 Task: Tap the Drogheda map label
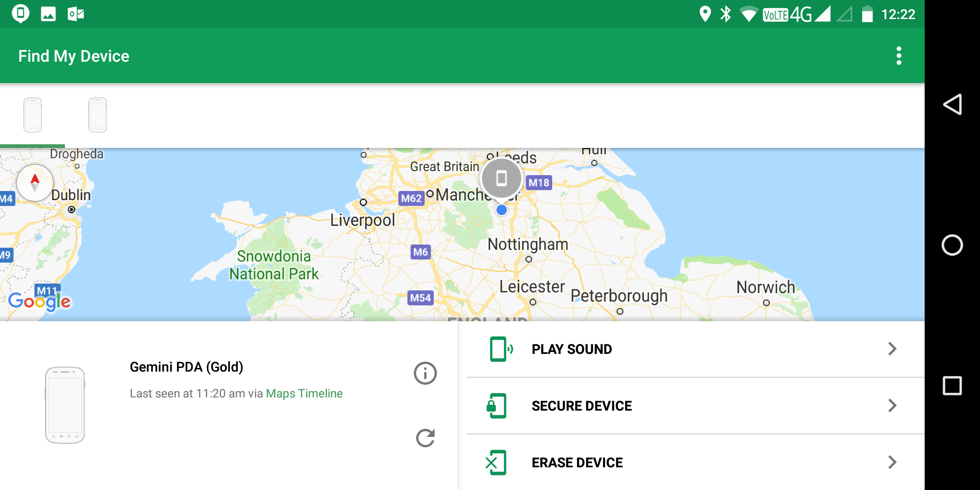(x=77, y=154)
